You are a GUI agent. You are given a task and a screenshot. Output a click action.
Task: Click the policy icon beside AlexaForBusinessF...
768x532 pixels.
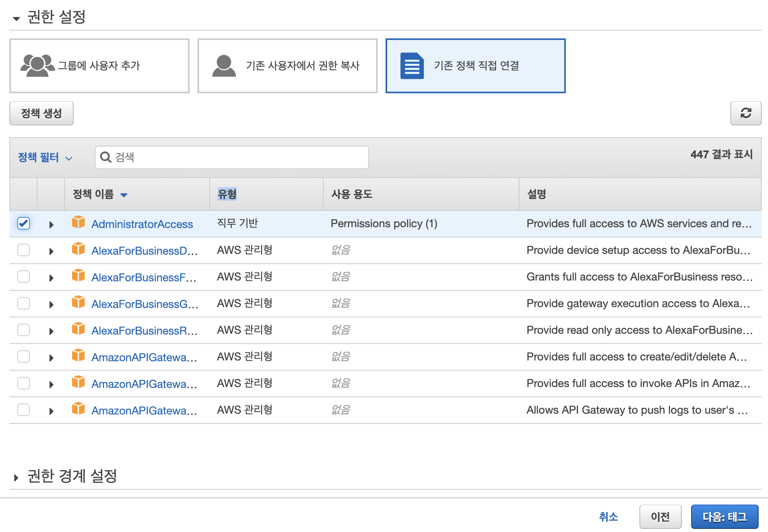coord(78,275)
